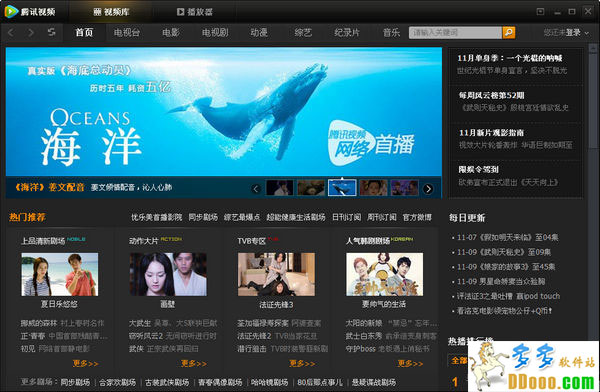600x392 pixels.
Task: Open the 画壁 movie thumbnail
Action: coord(168,274)
